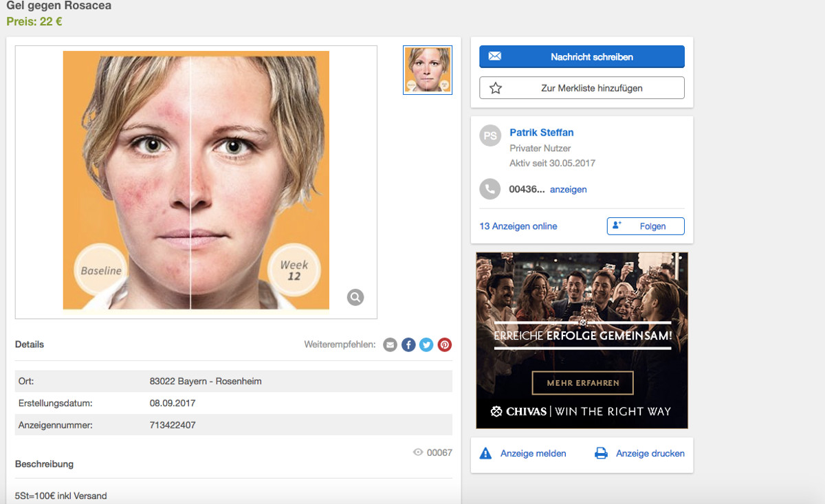825x504 pixels.
Task: Click the phone icon beside number
Action: [489, 189]
